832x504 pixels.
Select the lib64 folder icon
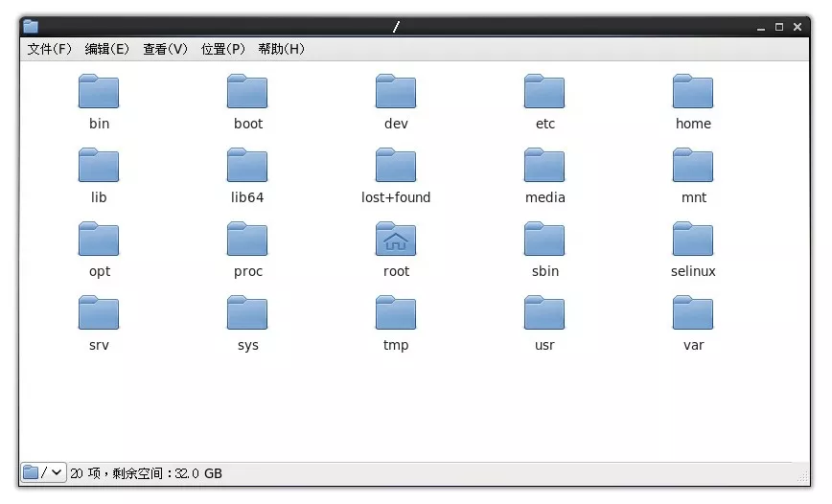pos(247,165)
